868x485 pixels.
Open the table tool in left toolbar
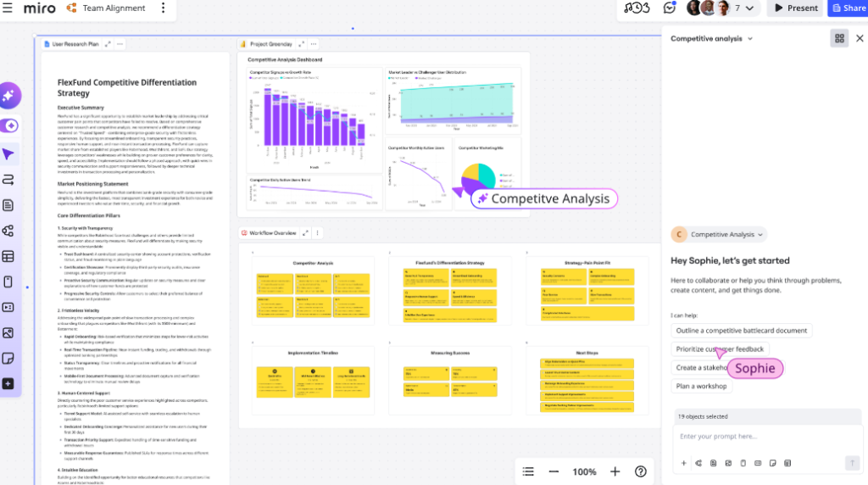pyautogui.click(x=8, y=256)
